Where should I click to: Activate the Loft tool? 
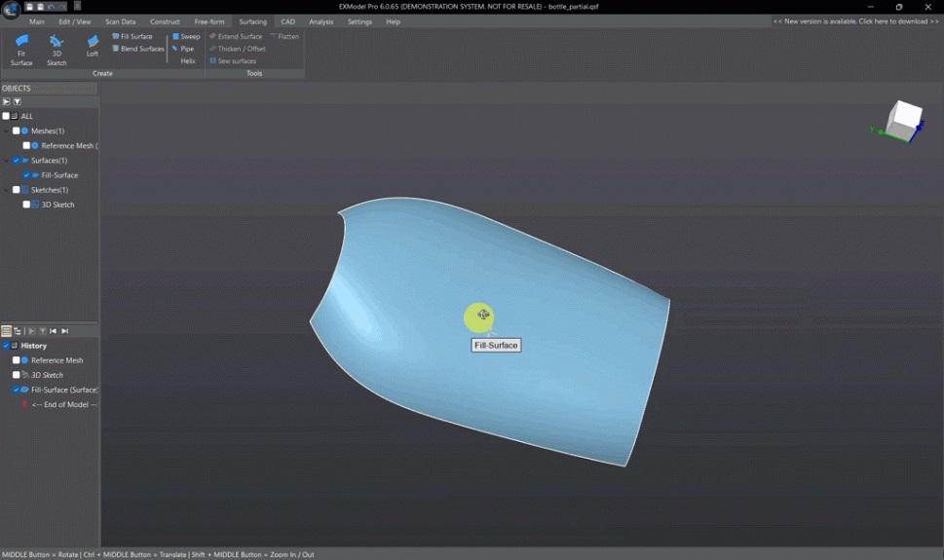(93, 46)
